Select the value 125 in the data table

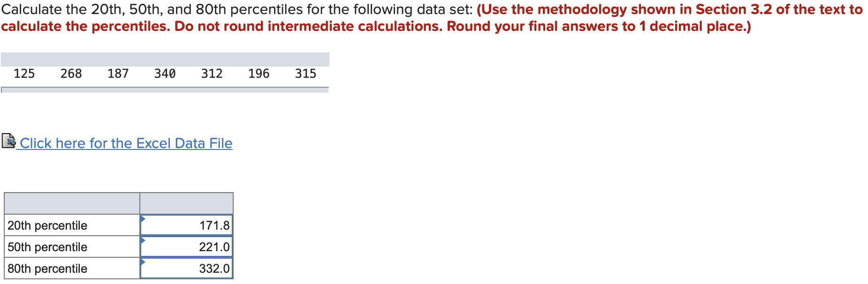click(24, 74)
